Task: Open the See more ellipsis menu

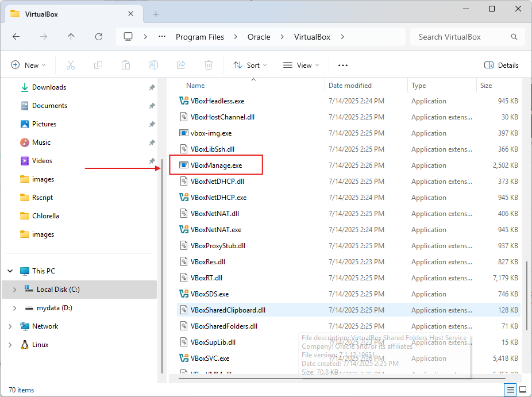Action: [343, 65]
